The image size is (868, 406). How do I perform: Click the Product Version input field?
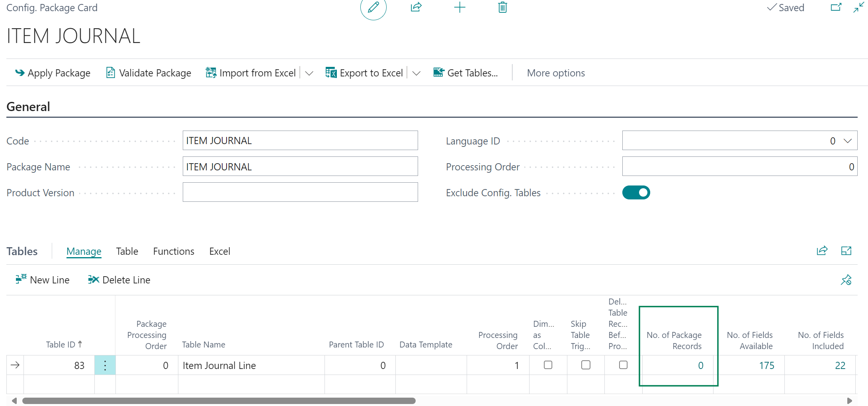[300, 192]
